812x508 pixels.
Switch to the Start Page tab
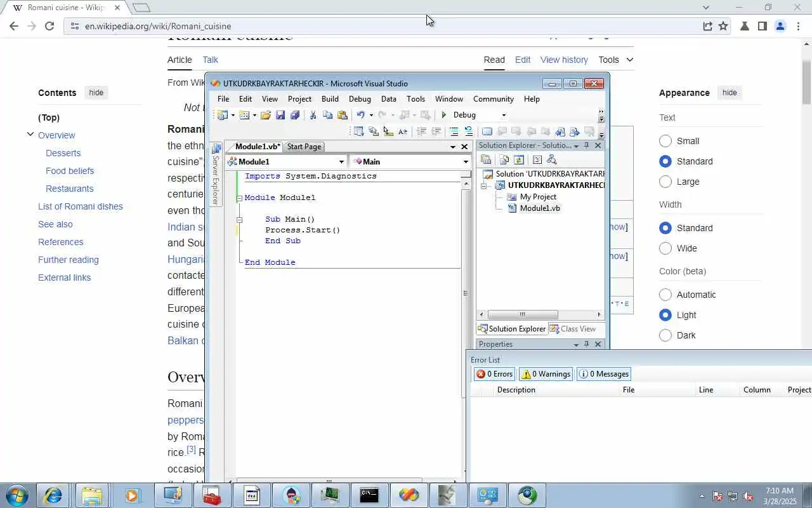click(x=304, y=147)
